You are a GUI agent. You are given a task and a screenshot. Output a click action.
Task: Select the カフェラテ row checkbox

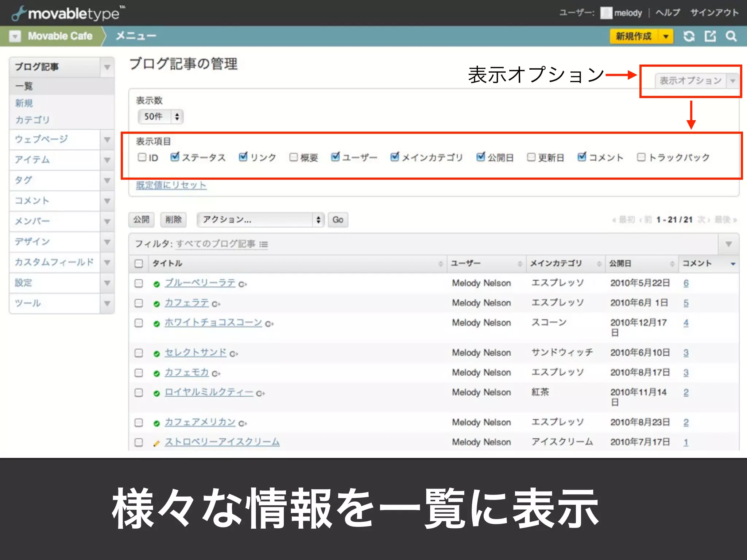[139, 303]
